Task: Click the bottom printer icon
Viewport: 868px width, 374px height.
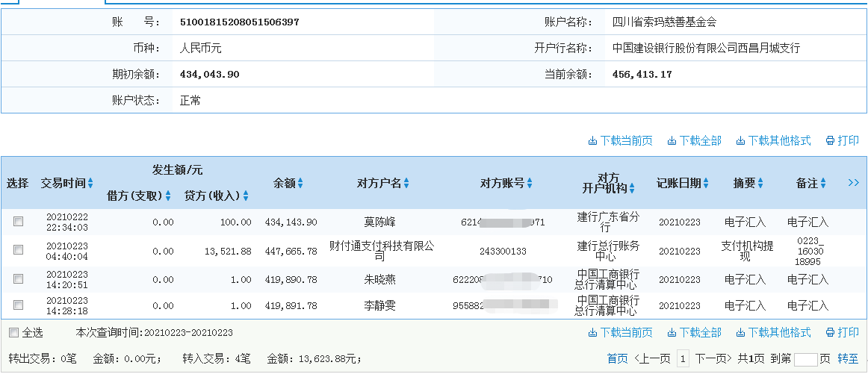Action: 830,333
